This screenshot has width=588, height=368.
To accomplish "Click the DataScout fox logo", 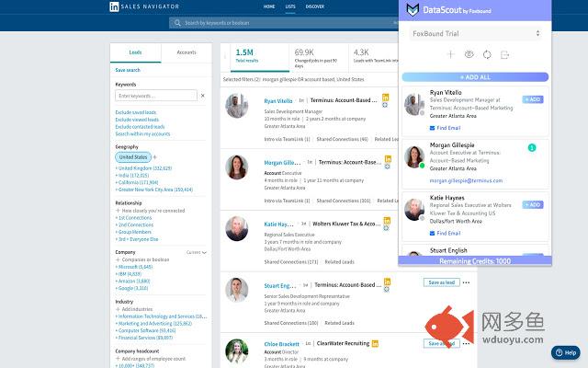I will click(413, 9).
